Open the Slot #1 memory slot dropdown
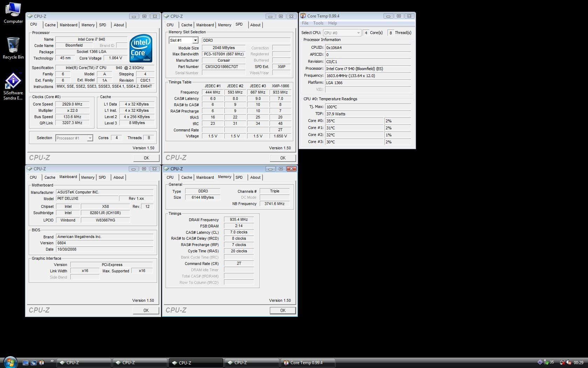Viewport: 588px width, 368px height. coord(195,40)
